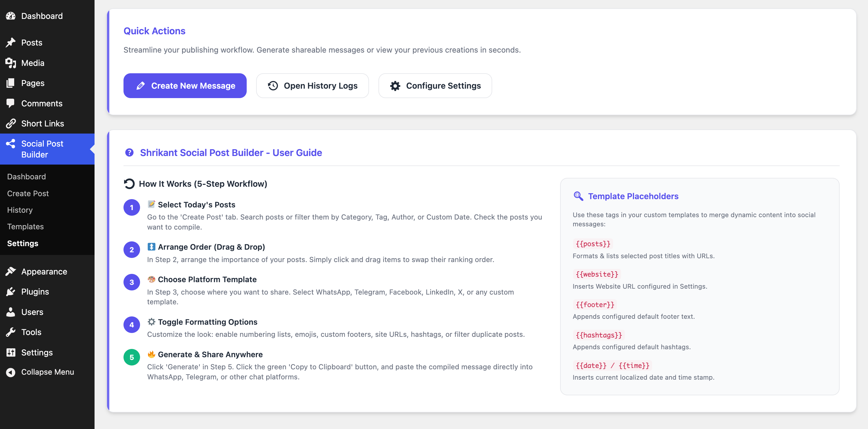This screenshot has height=429, width=868.
Task: Click the How It Works (5-Step Workflow) heading
Action: 203,184
